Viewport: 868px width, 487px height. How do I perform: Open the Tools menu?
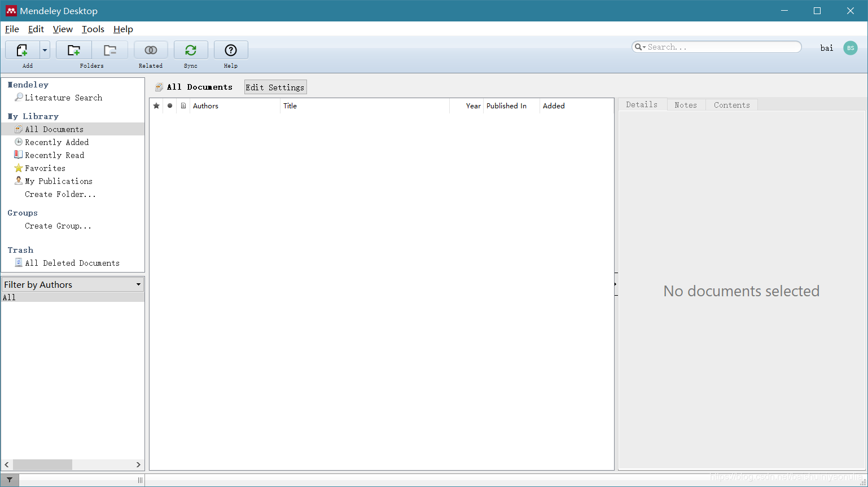93,29
